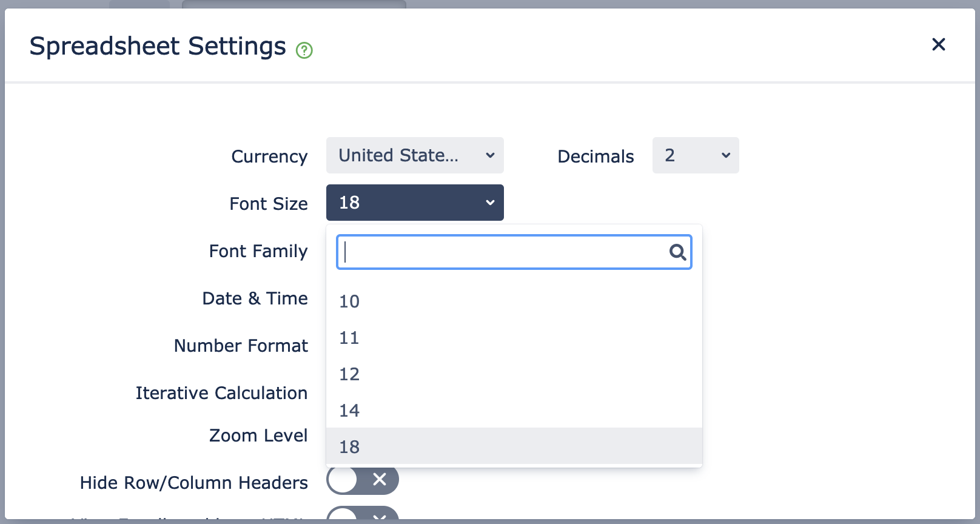The width and height of the screenshot is (980, 524).
Task: Click the Hide Row/Column Headers label
Action: pos(194,483)
